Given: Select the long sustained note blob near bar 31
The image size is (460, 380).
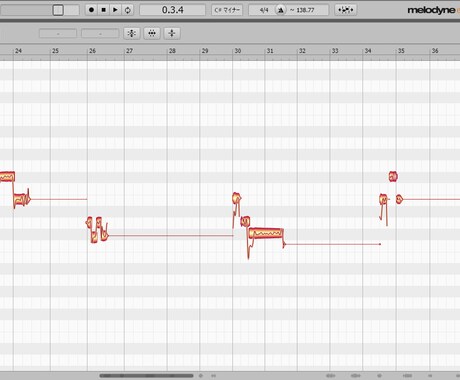Looking at the screenshot, I should (266, 233).
